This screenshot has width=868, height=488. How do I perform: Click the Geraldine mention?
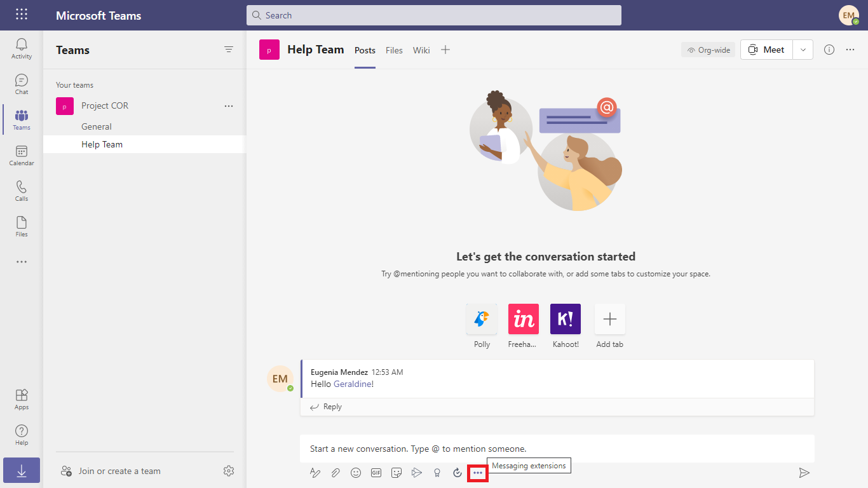coord(353,384)
